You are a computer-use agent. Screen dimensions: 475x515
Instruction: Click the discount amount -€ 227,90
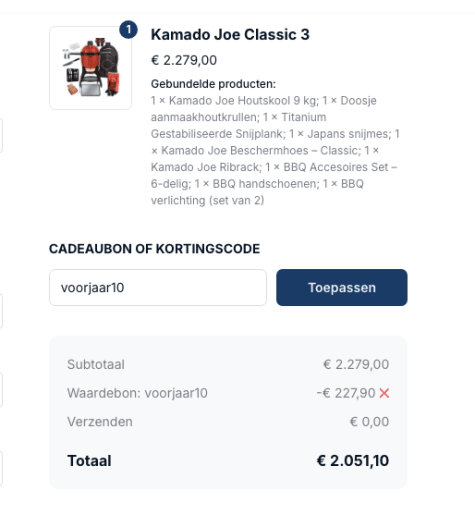pyautogui.click(x=346, y=393)
